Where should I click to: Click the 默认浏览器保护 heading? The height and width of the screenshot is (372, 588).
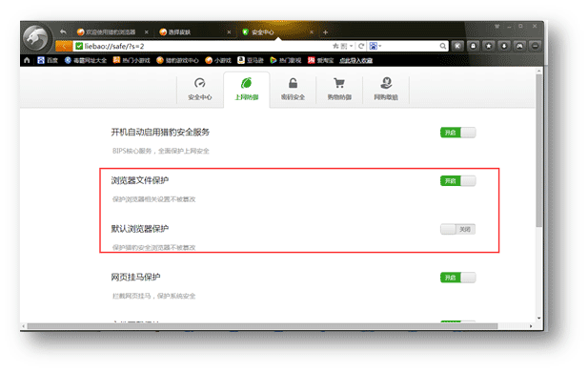139,229
